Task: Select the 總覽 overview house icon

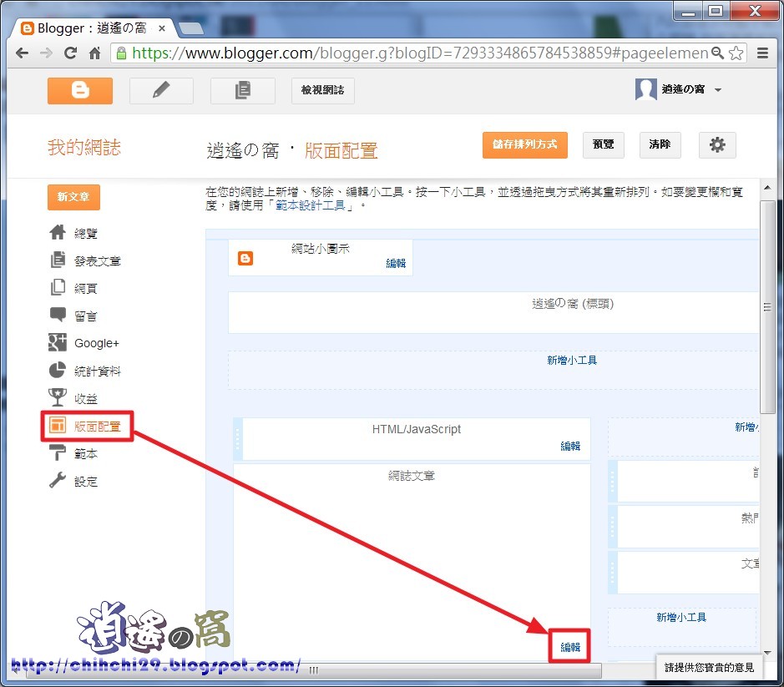Action: click(55, 232)
